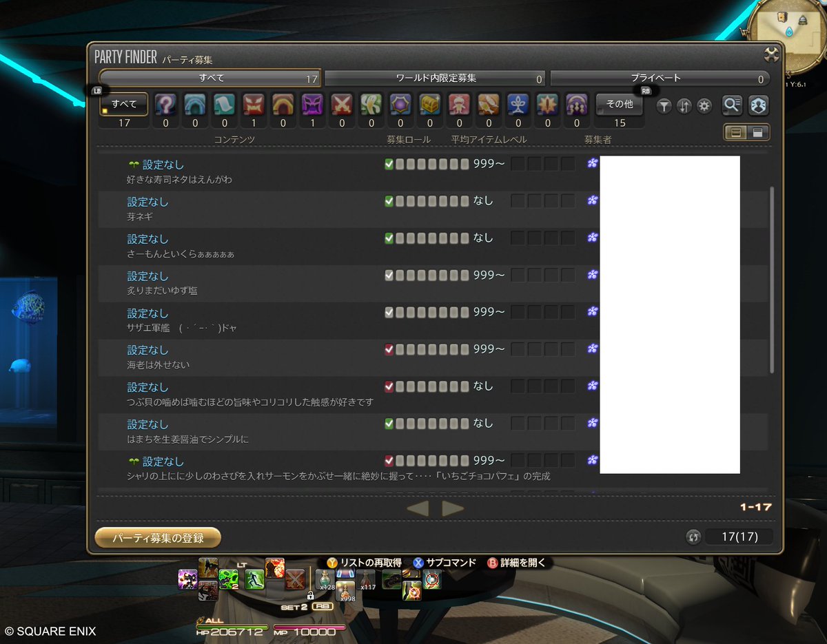Select the Hunt pink figure category icon
The height and width of the screenshot is (644, 827).
460,105
